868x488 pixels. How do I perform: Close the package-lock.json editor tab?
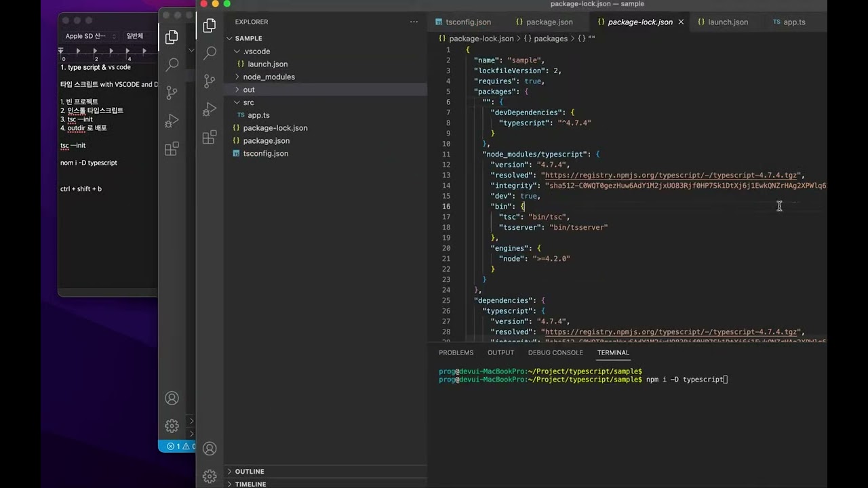[681, 22]
